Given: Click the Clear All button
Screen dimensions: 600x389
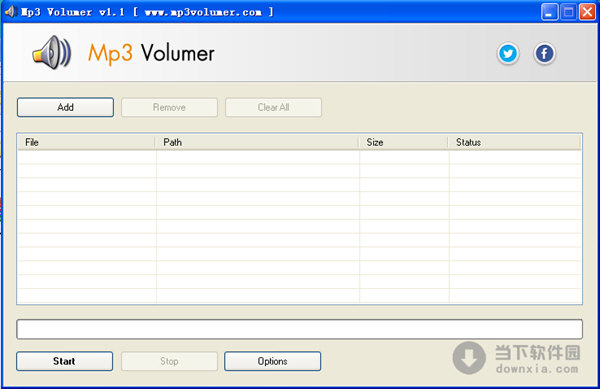Looking at the screenshot, I should [273, 107].
